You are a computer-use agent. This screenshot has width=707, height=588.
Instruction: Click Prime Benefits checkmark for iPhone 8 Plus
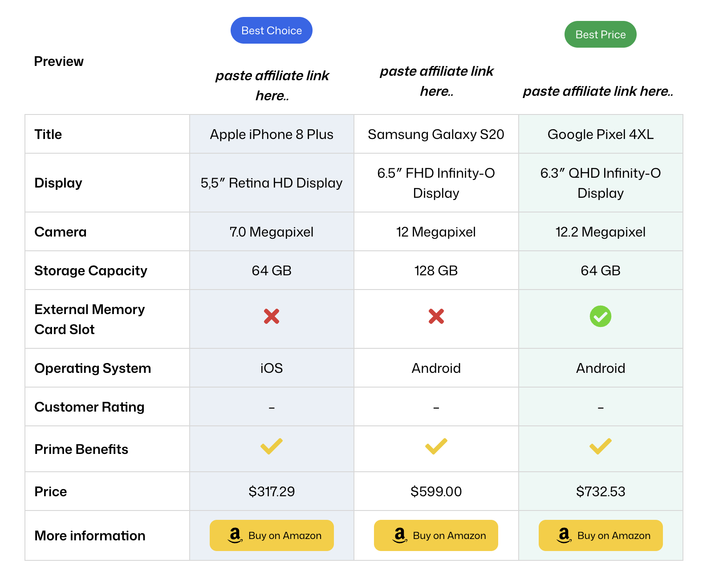click(272, 446)
